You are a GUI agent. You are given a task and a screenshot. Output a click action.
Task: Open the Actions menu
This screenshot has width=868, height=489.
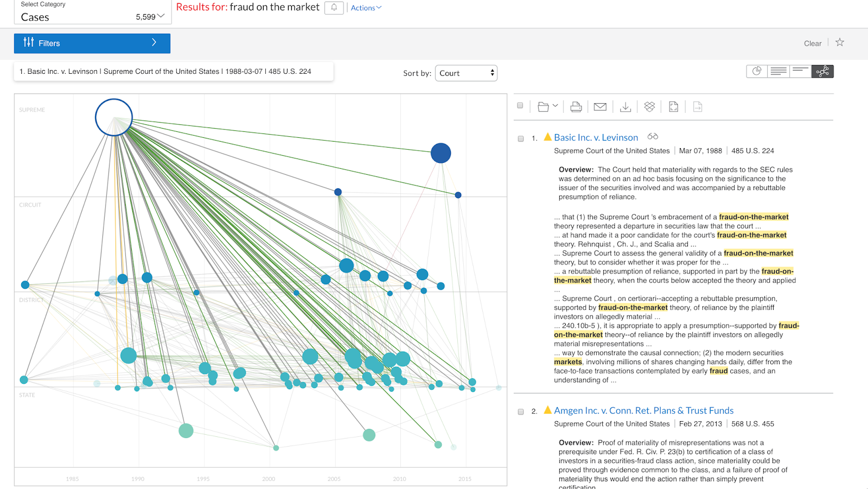pyautogui.click(x=365, y=8)
